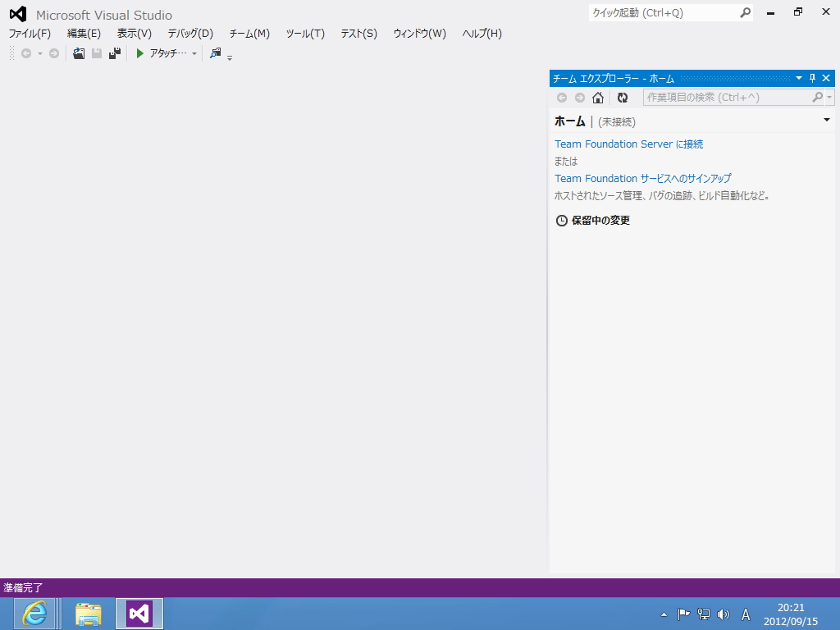
Task: Close the Team Explorer panel
Action: click(826, 78)
